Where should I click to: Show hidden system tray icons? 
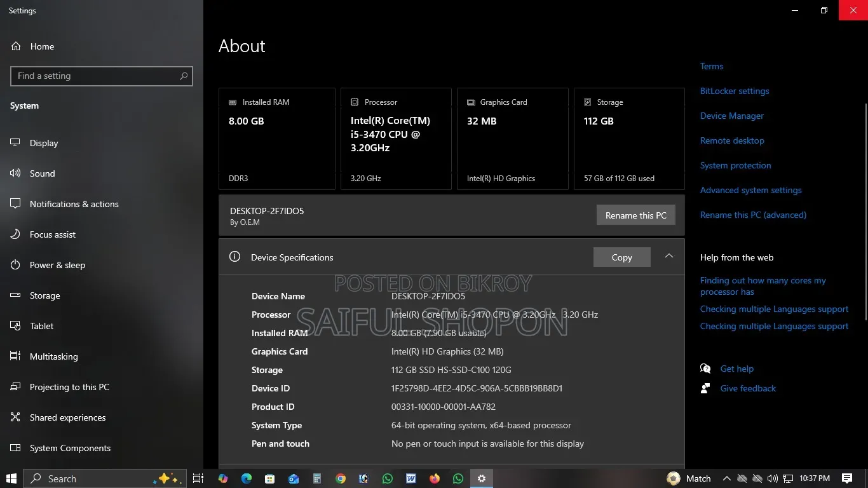coord(726,478)
